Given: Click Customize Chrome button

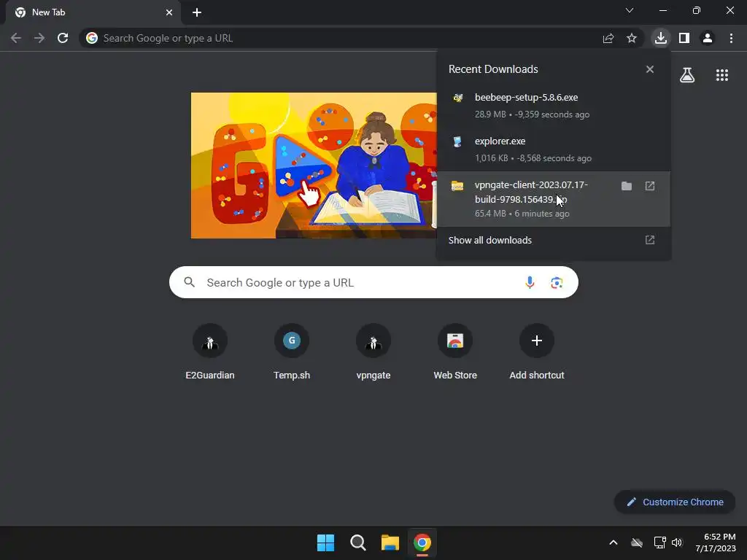Looking at the screenshot, I should [675, 502].
